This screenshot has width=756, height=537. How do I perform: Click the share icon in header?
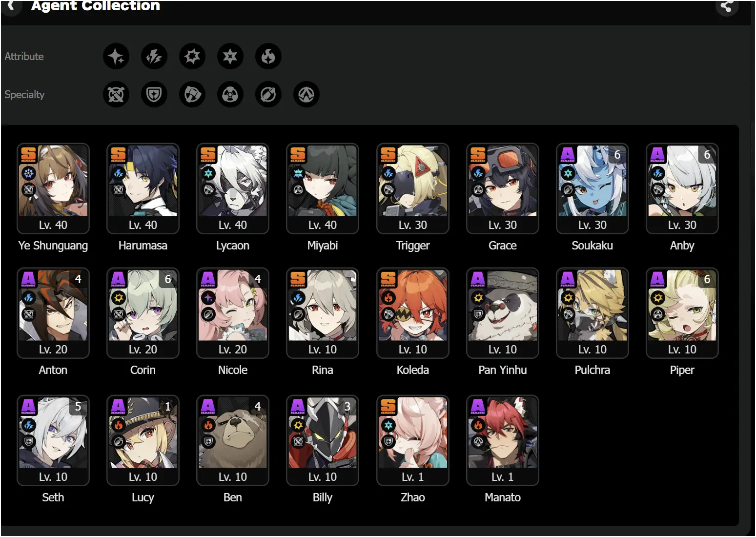point(727,6)
